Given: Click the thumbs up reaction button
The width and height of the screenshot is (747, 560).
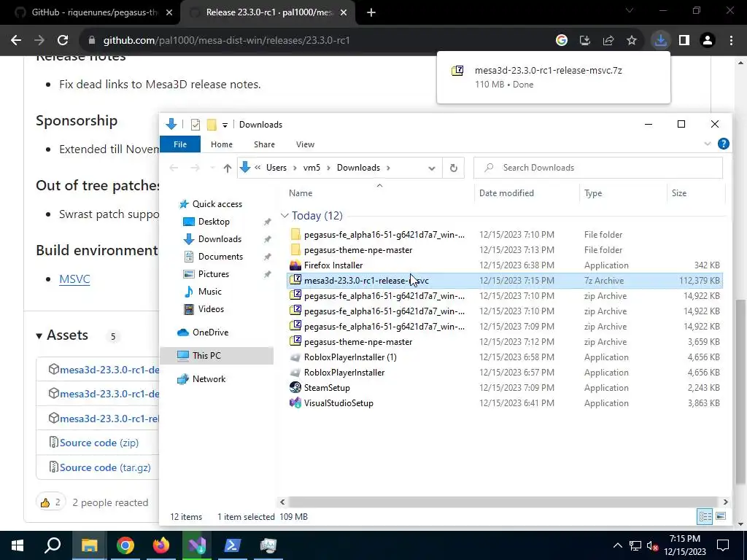Looking at the screenshot, I should [x=50, y=502].
